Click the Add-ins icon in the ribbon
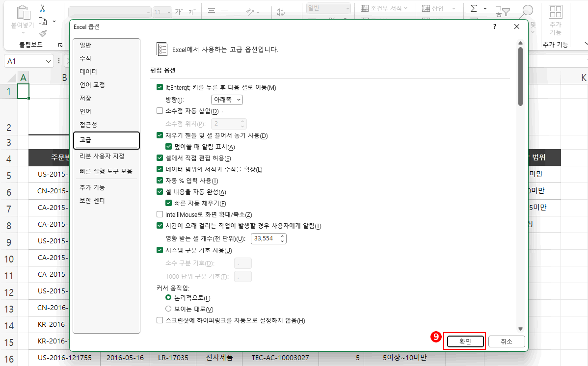This screenshot has height=366, width=588. click(556, 12)
